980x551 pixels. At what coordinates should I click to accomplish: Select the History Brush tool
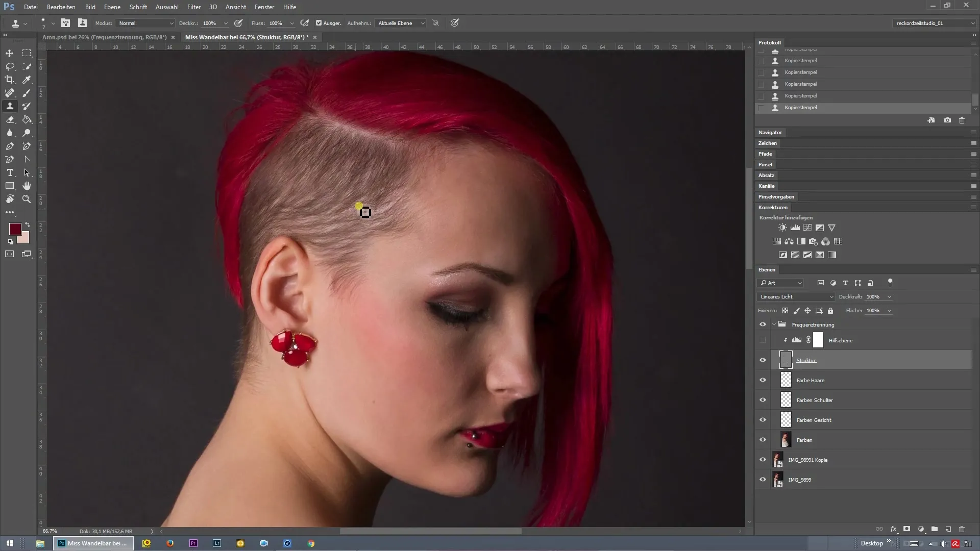(27, 106)
